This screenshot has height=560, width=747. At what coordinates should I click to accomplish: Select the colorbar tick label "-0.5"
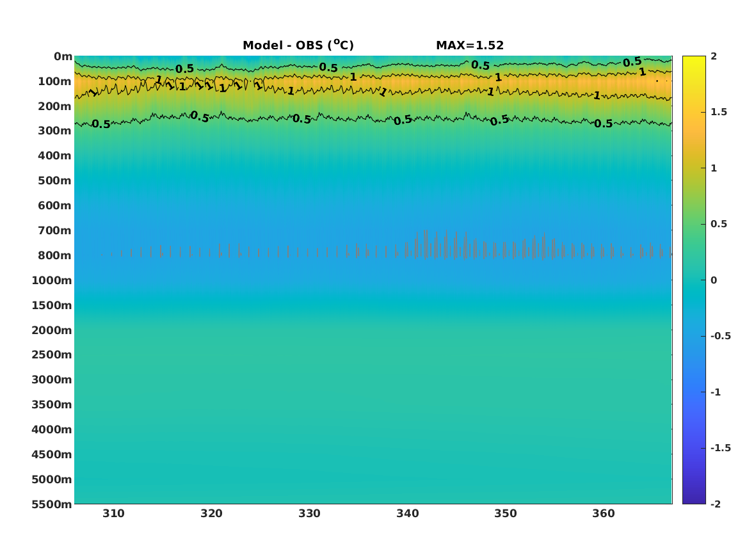coord(720,336)
